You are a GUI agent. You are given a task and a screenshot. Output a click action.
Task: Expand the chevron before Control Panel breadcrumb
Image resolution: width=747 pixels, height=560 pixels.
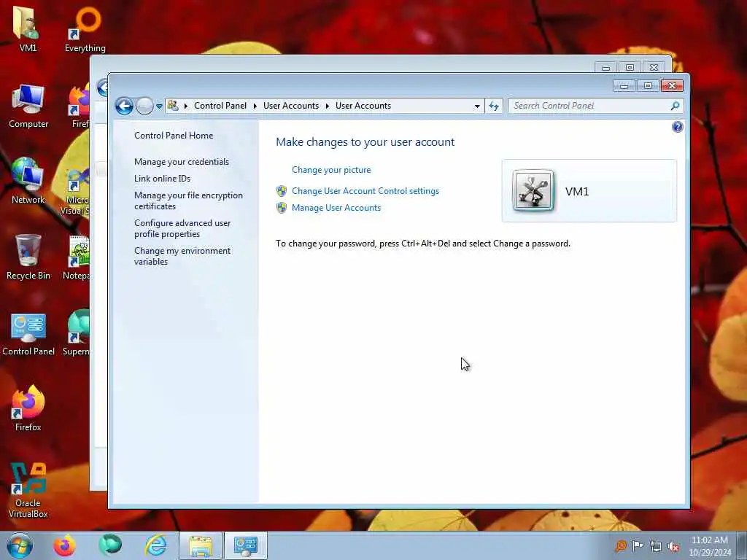[x=186, y=106]
